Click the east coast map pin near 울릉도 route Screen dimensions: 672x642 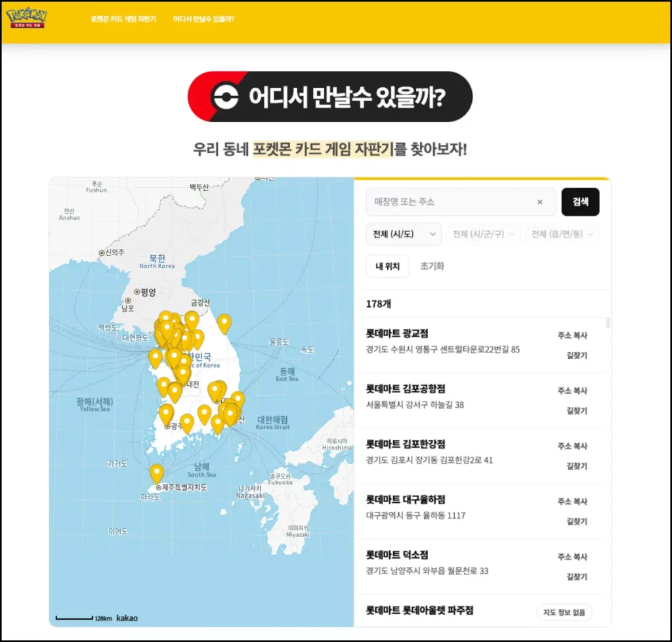(x=224, y=323)
